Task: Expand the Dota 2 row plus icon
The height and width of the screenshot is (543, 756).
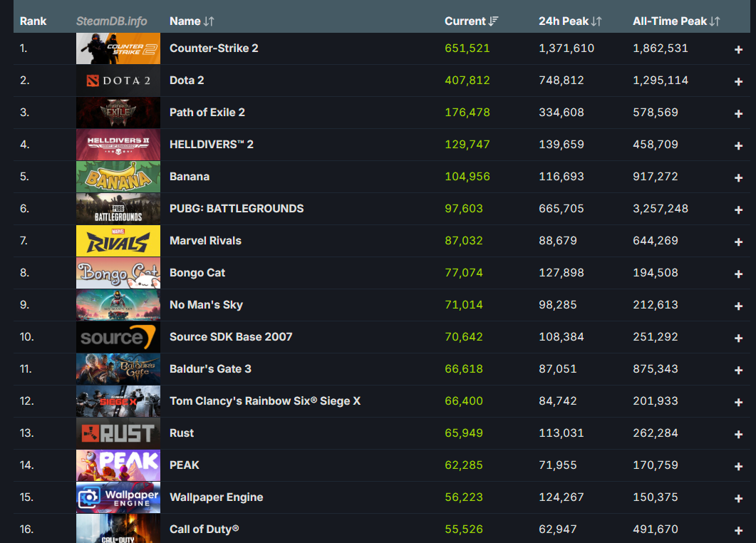Action: click(738, 81)
